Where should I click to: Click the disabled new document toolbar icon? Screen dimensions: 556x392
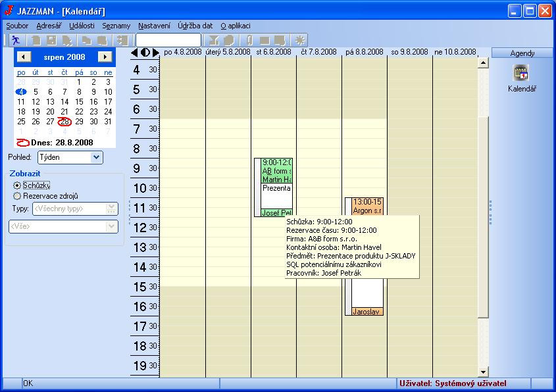click(36, 40)
